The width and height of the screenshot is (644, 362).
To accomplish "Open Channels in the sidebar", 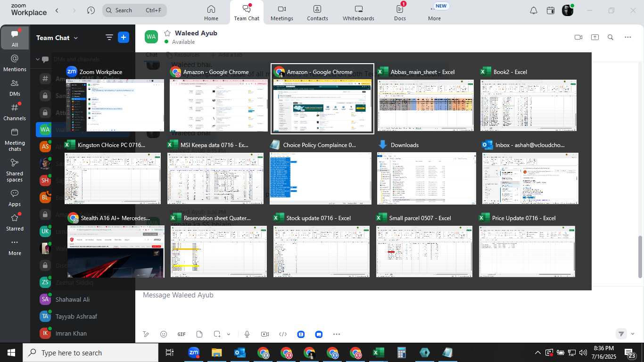I will pos(15,112).
